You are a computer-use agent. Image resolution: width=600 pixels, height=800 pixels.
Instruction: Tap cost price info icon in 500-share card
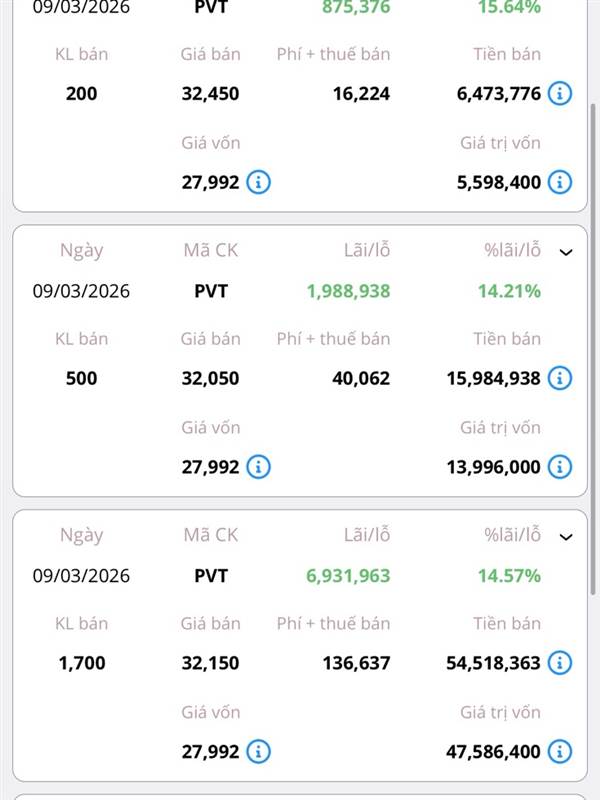258,466
